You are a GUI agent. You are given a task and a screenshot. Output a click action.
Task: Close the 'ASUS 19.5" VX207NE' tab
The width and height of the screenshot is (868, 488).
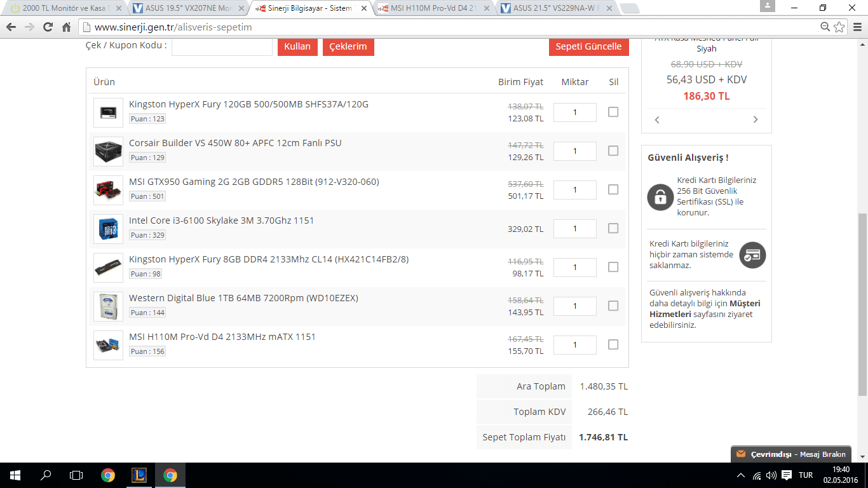241,9
